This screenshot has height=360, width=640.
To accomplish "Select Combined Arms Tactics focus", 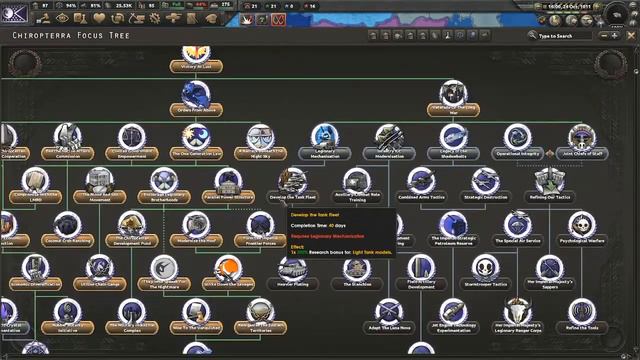I will tap(421, 186).
